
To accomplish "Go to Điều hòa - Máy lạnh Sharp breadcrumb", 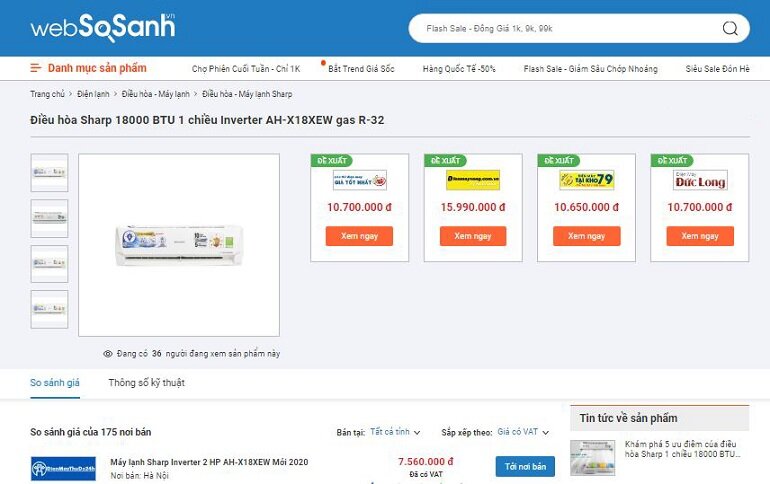I will 247,94.
